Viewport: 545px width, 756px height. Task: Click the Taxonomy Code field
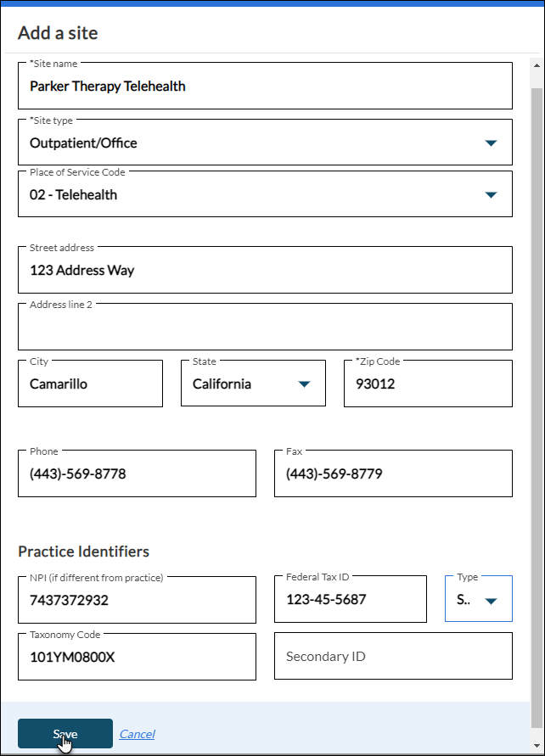click(x=137, y=657)
